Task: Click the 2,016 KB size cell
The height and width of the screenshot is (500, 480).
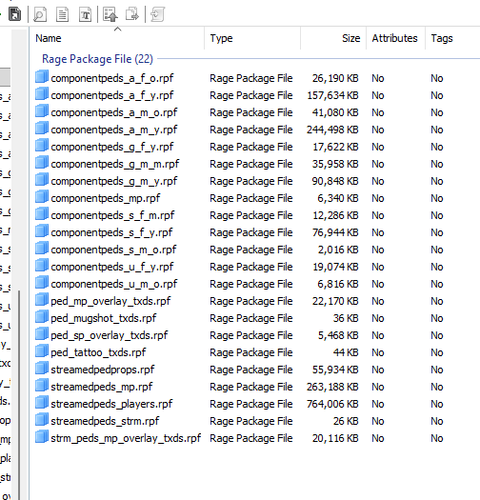Action: click(338, 250)
